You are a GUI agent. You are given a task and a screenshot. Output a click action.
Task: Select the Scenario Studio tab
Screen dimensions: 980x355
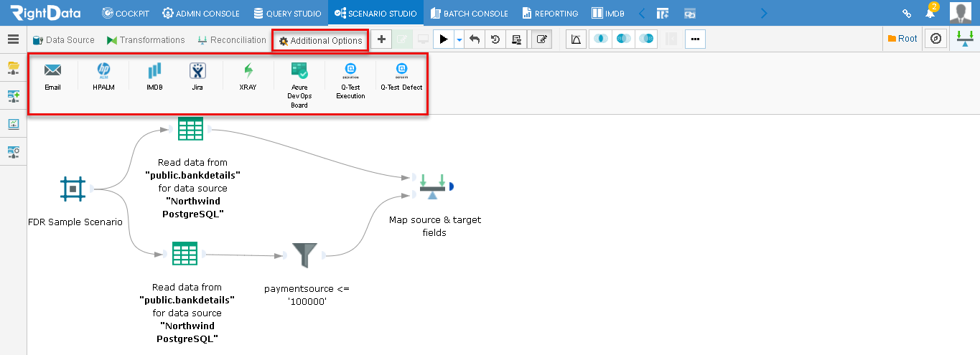coord(375,13)
